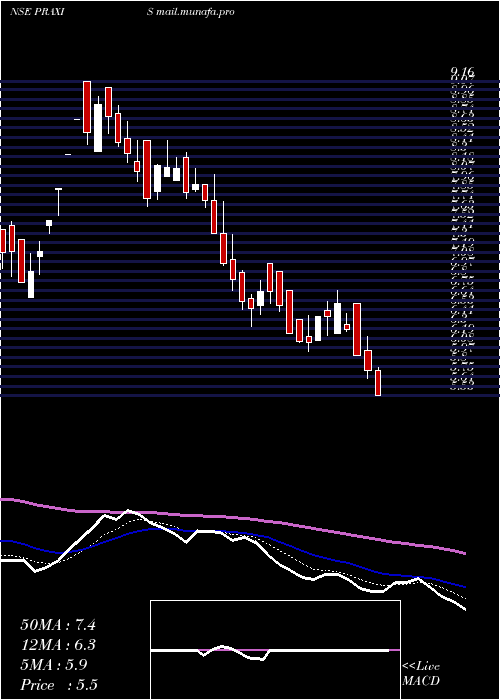Select the 5MA : 5.9 readout

[54, 665]
